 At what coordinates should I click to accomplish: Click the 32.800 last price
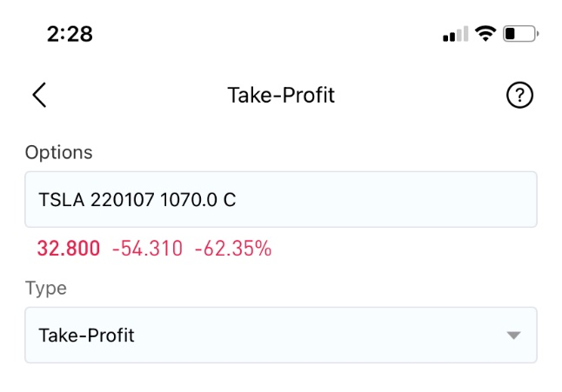(69, 248)
